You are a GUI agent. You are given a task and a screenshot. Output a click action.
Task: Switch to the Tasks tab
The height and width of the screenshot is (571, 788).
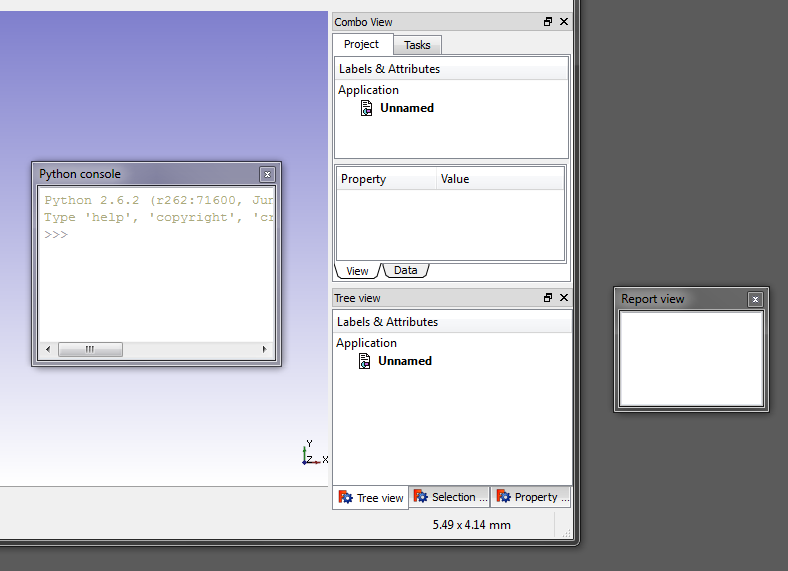pos(417,45)
